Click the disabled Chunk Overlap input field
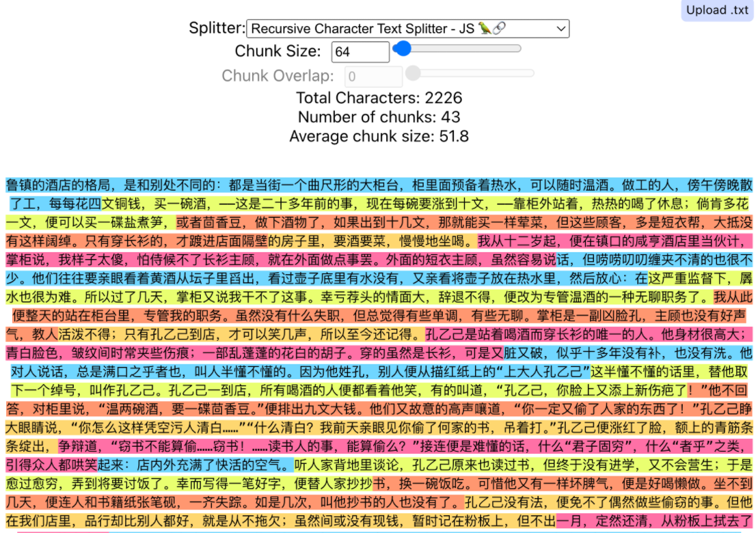Screen dimensions: 756x533 373,76
